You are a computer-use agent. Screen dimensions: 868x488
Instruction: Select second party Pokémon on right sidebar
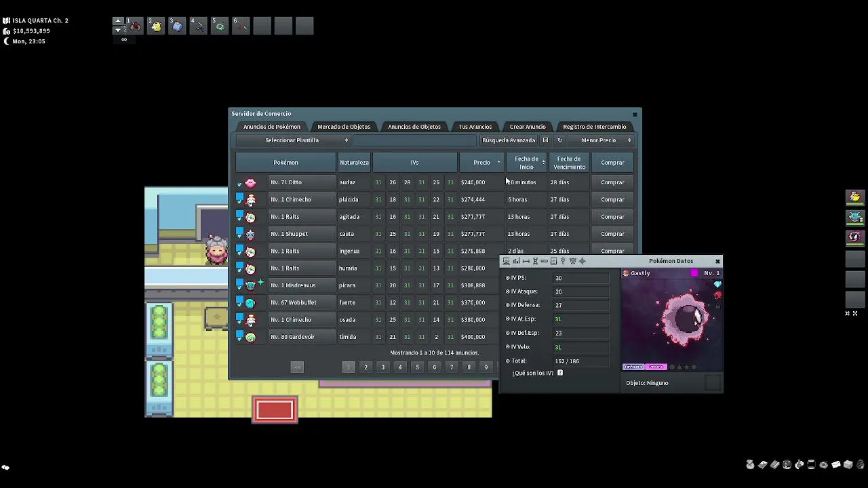pyautogui.click(x=855, y=217)
